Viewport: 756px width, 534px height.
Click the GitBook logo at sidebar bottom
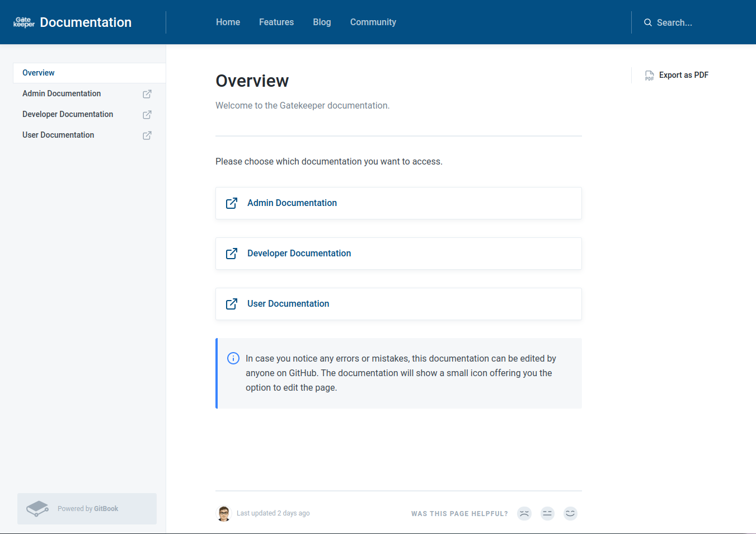(x=37, y=508)
